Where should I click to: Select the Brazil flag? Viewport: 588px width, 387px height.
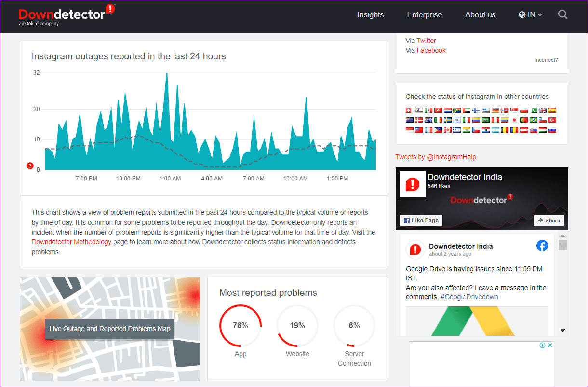(x=534, y=120)
